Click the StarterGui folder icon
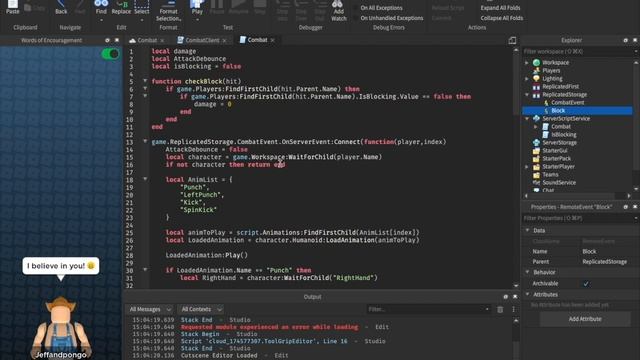Image resolution: width=640 pixels, height=360 pixels. click(536, 151)
